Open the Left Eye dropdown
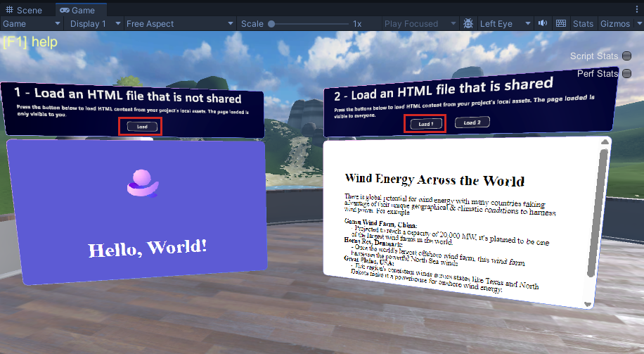Screen dimensions: 644x354 click(x=505, y=24)
